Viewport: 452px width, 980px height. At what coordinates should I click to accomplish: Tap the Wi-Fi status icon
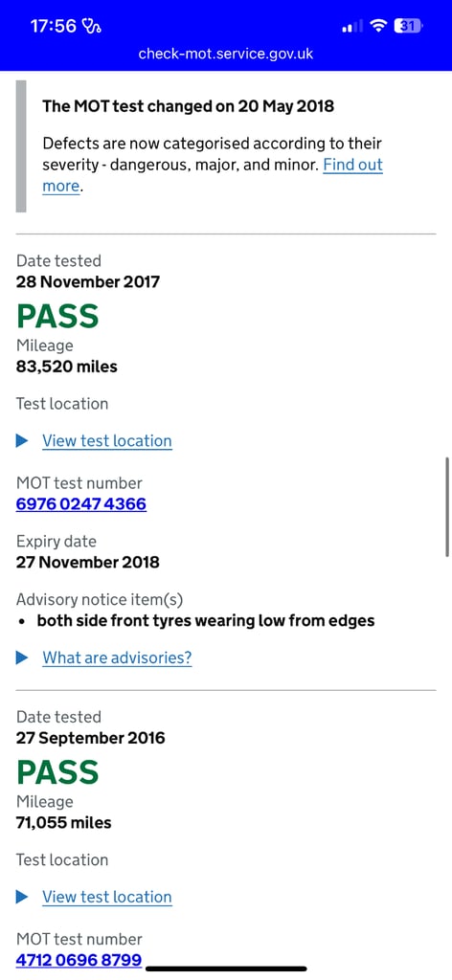click(377, 26)
